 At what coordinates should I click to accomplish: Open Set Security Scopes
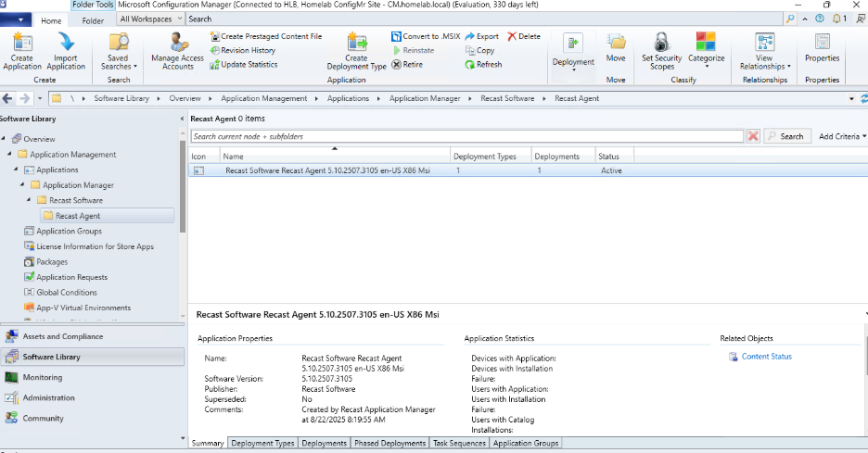pyautogui.click(x=661, y=52)
